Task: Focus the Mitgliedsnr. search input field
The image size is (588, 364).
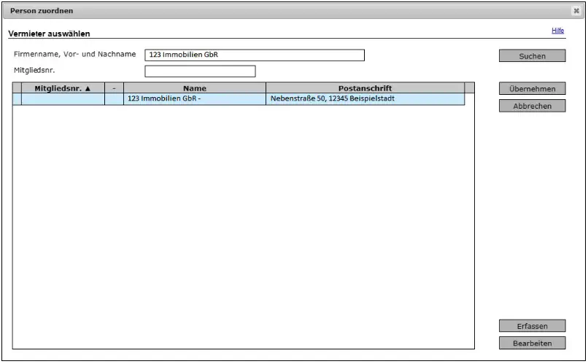Action: (x=200, y=71)
